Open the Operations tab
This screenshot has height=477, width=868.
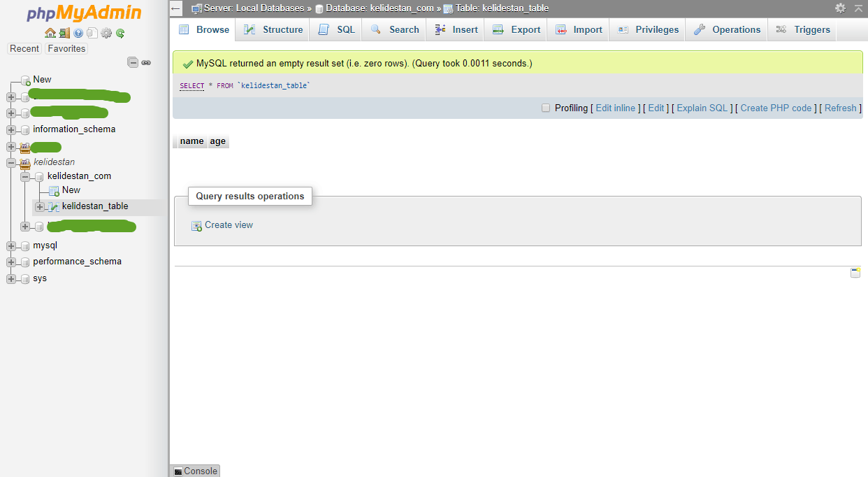pyautogui.click(x=727, y=29)
